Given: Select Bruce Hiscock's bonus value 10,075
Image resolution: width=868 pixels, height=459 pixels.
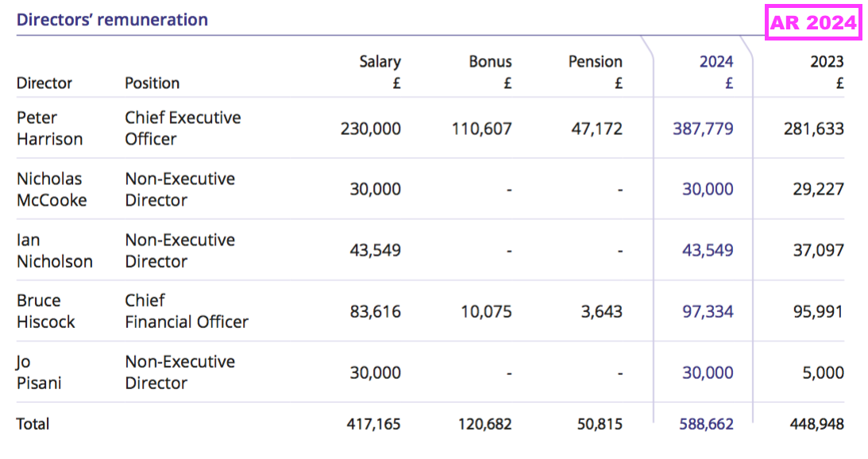Looking at the screenshot, I should 486,312.
